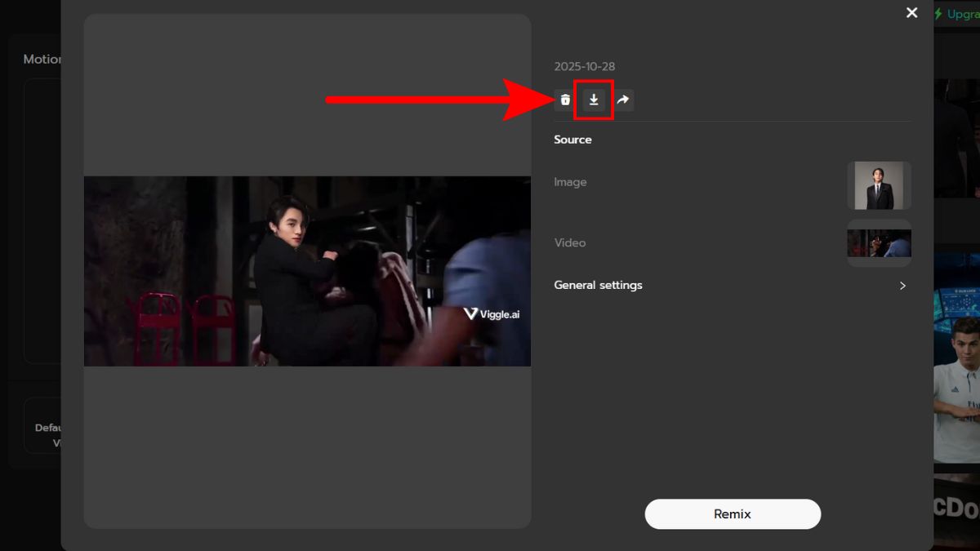Share the video via the arrow icon
Screen dimensions: 980x551
click(x=622, y=100)
